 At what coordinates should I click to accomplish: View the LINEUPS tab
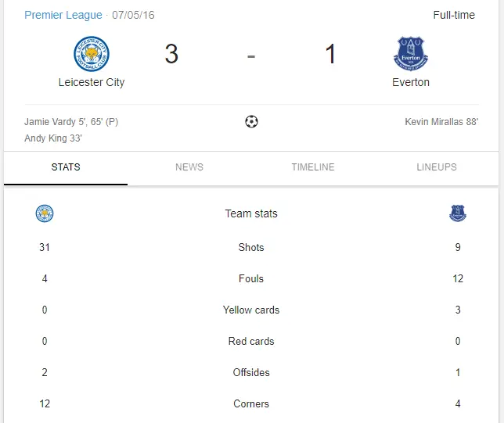(x=437, y=167)
